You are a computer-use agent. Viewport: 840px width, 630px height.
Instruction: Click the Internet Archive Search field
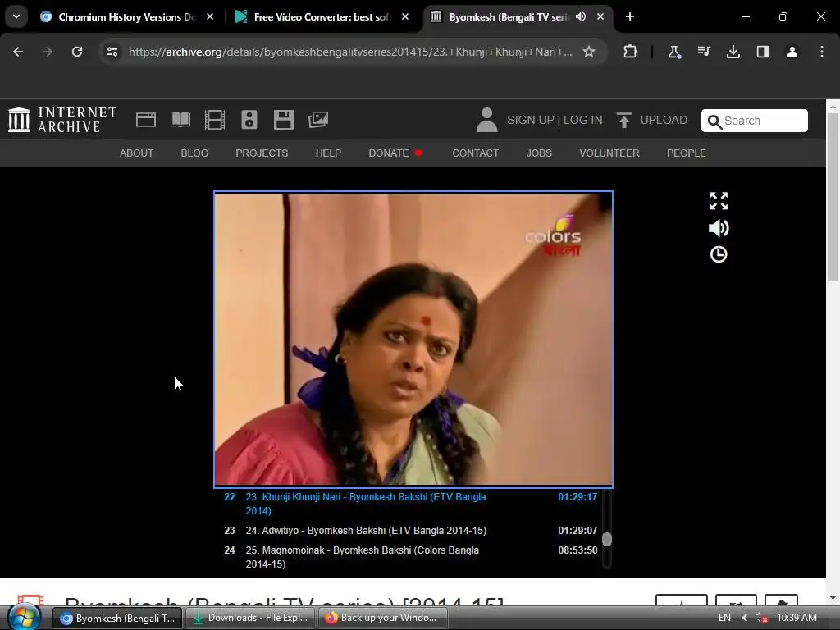(x=755, y=121)
